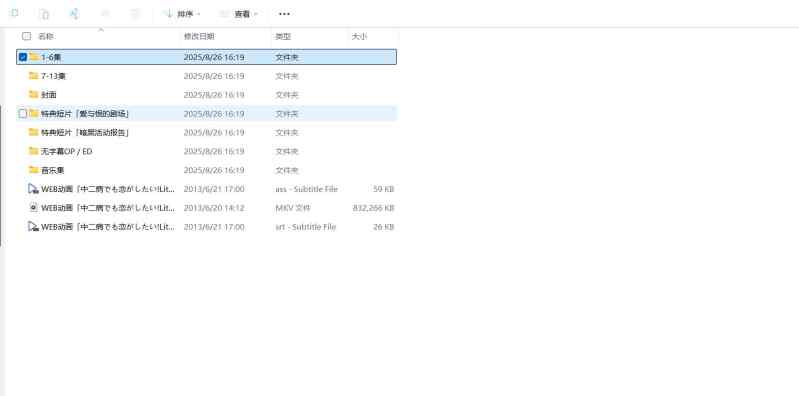This screenshot has width=799, height=396.
Task: Click the type cell srt - Subtitle File
Action: pos(305,227)
